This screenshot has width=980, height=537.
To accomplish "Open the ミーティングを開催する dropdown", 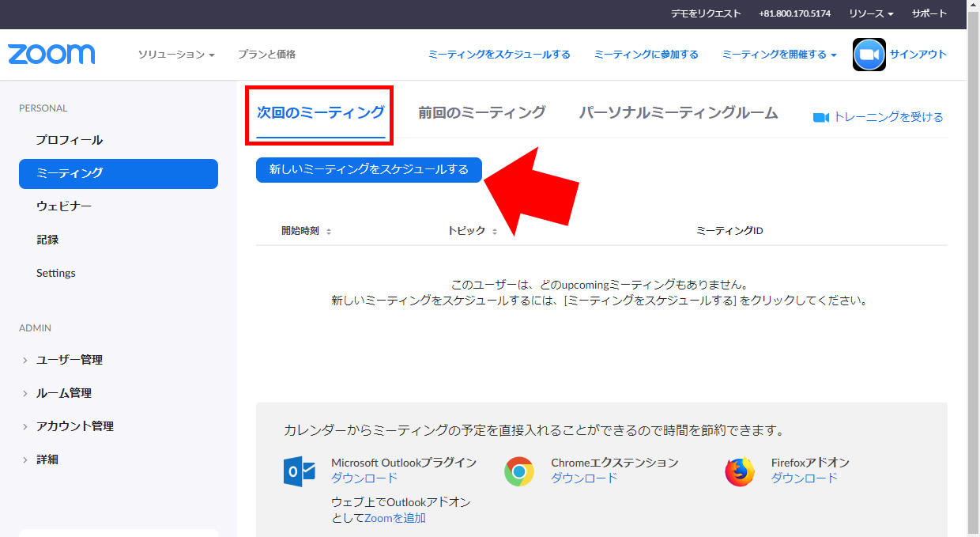I will pyautogui.click(x=778, y=55).
